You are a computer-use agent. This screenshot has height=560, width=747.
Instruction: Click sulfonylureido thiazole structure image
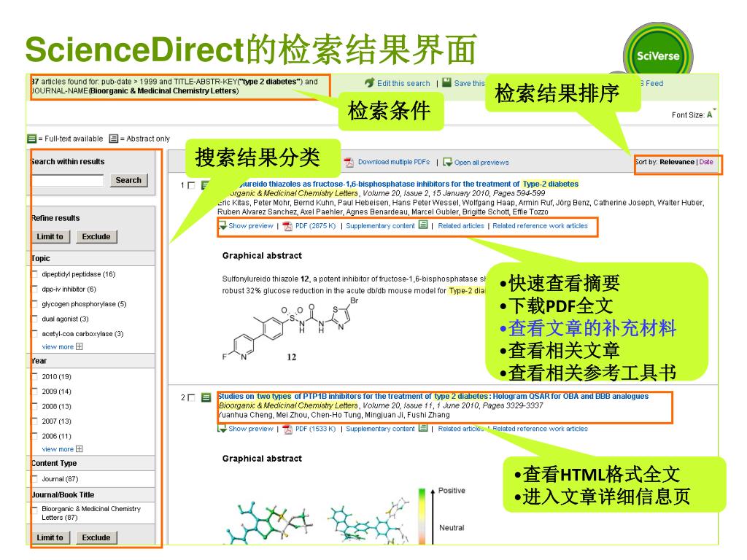(x=290, y=330)
